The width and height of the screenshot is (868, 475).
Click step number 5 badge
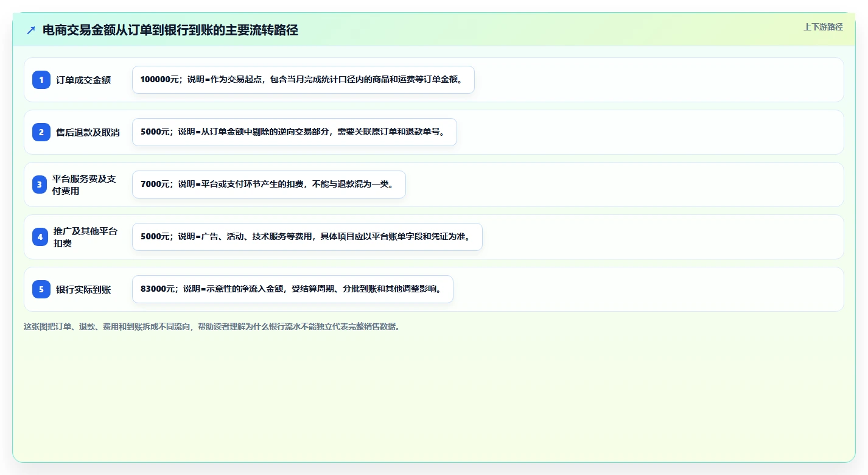click(41, 289)
